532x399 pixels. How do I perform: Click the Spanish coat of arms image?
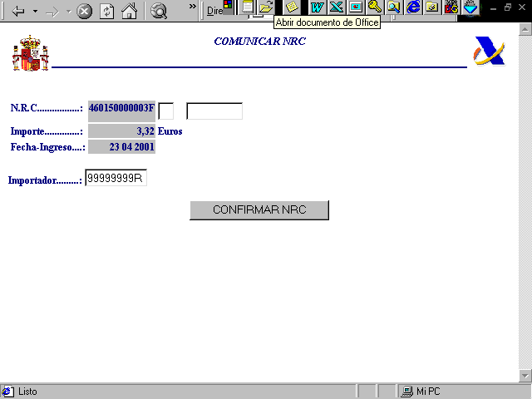[x=30, y=53]
